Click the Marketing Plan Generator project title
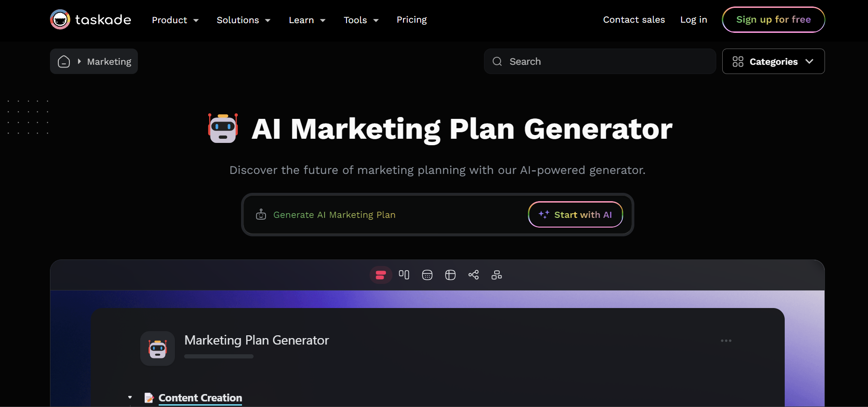Screen dimensions: 868x407 256,340
